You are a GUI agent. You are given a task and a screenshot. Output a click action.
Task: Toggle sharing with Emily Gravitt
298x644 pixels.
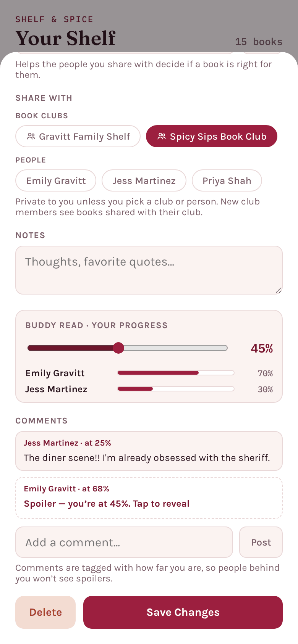[56, 180]
